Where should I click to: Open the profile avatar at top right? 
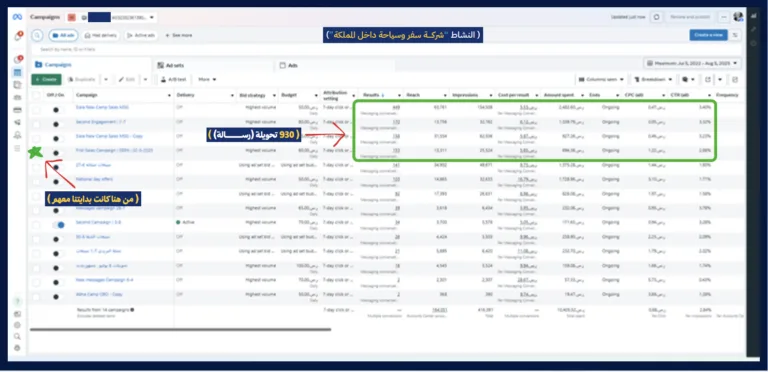(x=738, y=17)
